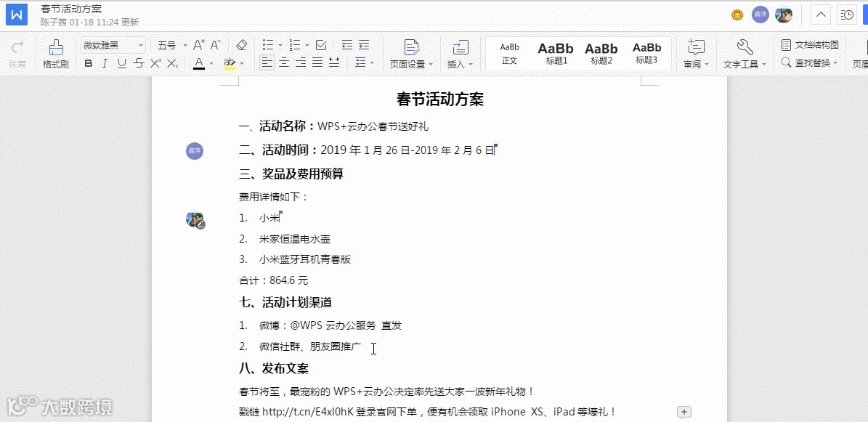This screenshot has width=868, height=422.
Task: Apply the 标题3 heading style
Action: click(x=646, y=54)
